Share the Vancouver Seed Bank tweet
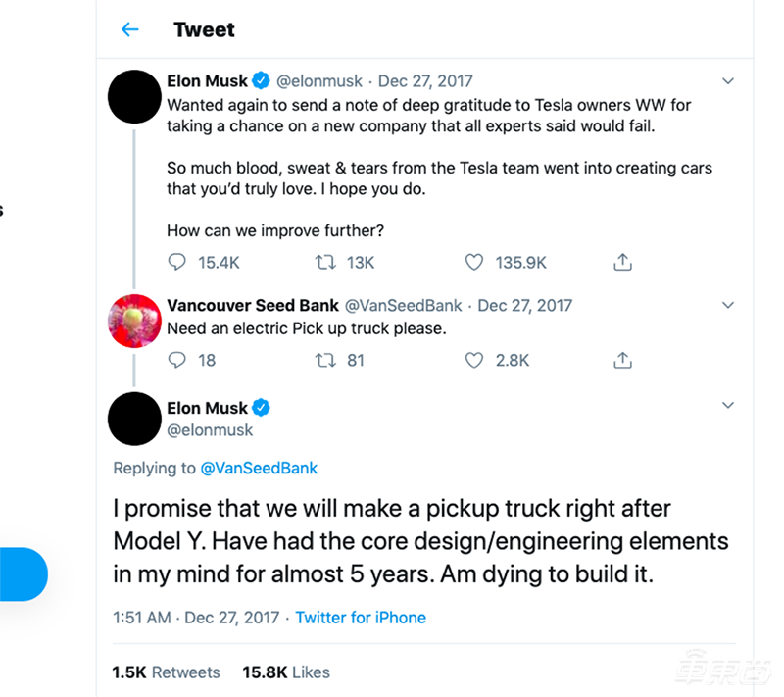Viewport: 784px width, 697px height. 622,360
